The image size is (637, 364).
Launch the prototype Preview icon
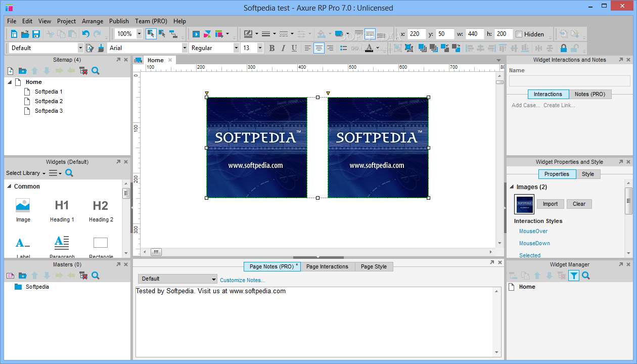[196, 34]
